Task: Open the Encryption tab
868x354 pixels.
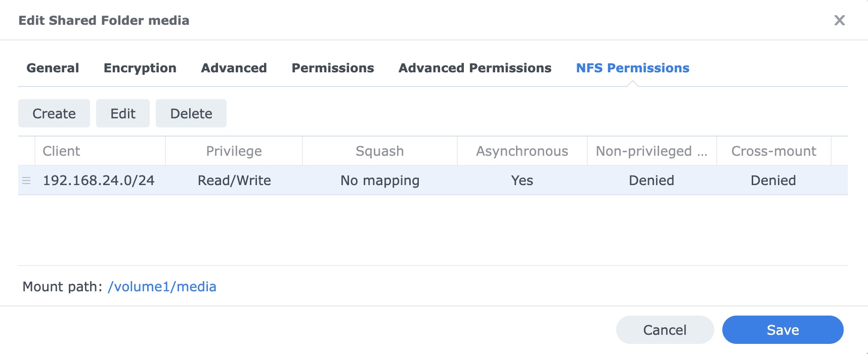Action: coord(140,68)
